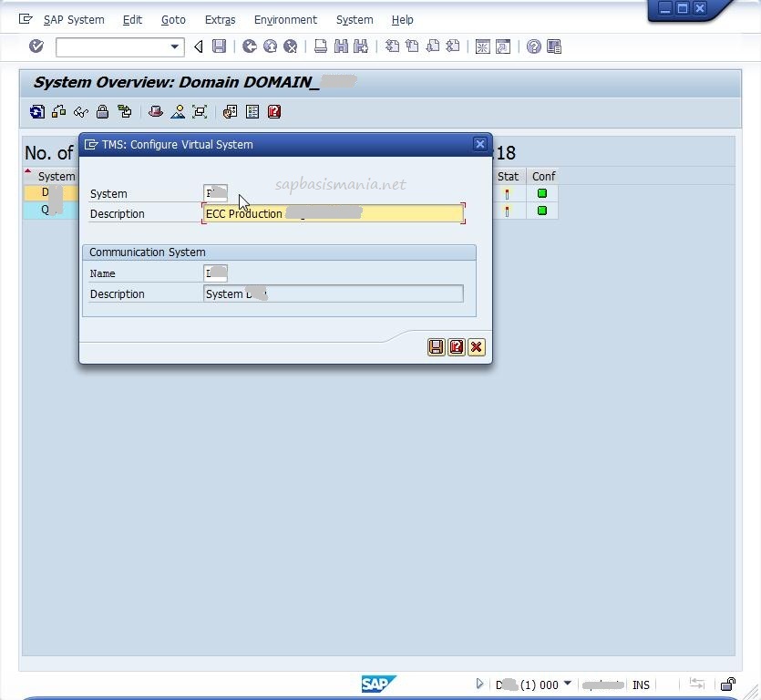This screenshot has width=761, height=700.
Task: Click the green Conf status indicator
Action: [543, 193]
